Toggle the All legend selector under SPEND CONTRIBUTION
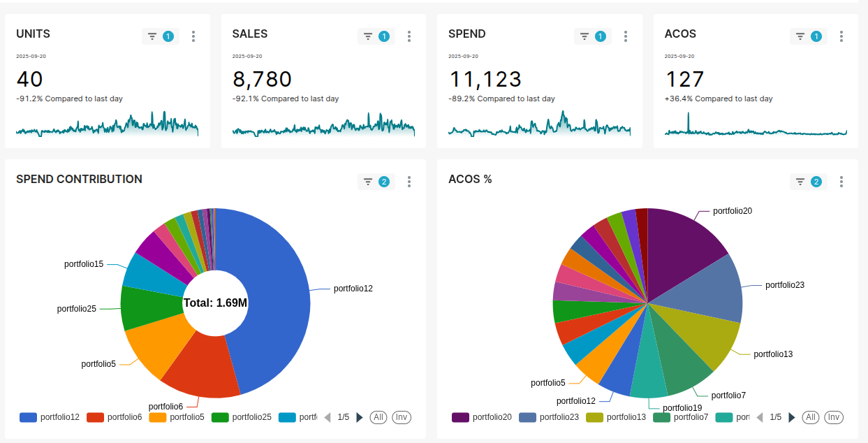 point(378,417)
